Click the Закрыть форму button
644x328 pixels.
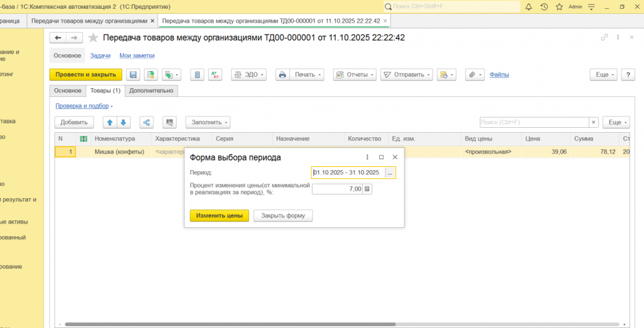coord(283,215)
